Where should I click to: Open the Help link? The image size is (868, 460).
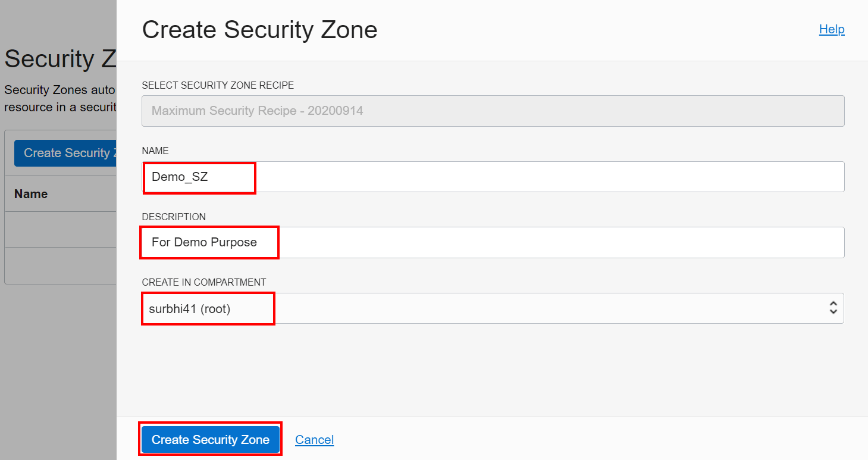[831, 29]
